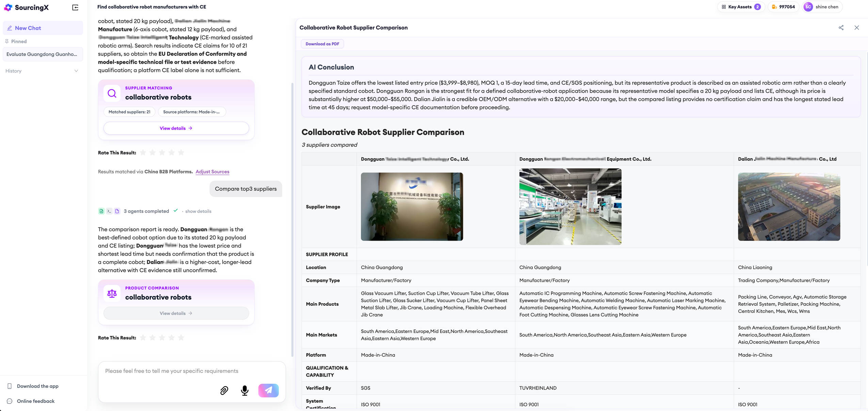Rate comparison result with two stars
The image size is (868, 411).
152,338
